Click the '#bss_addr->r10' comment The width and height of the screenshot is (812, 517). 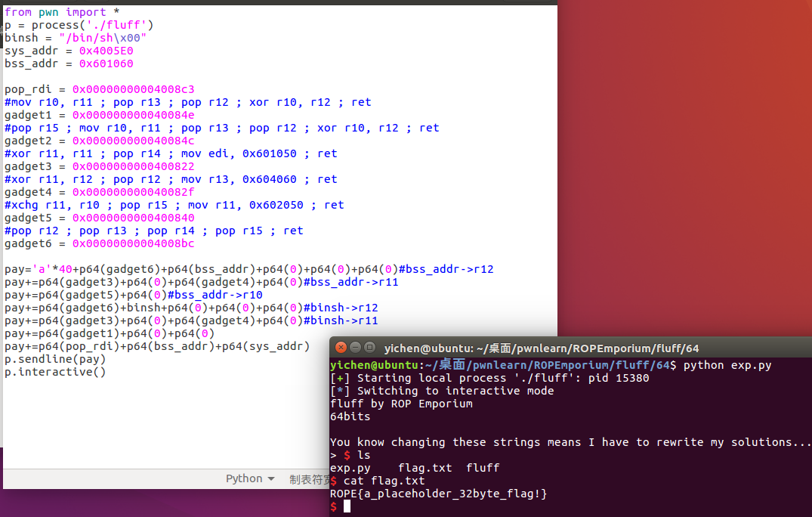click(x=215, y=296)
